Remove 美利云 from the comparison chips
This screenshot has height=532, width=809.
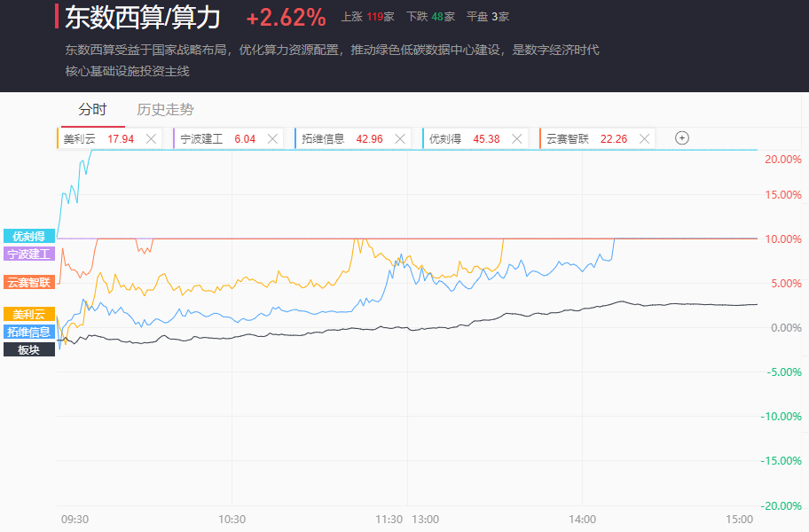tap(151, 138)
